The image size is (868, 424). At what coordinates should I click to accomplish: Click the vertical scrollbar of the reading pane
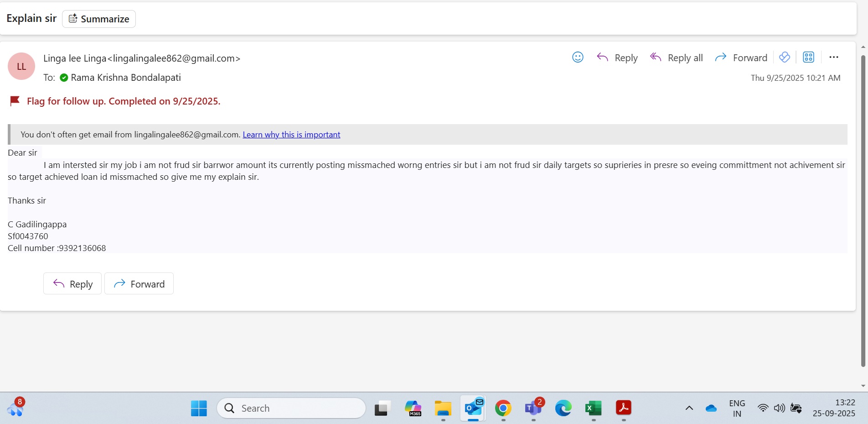click(x=863, y=210)
